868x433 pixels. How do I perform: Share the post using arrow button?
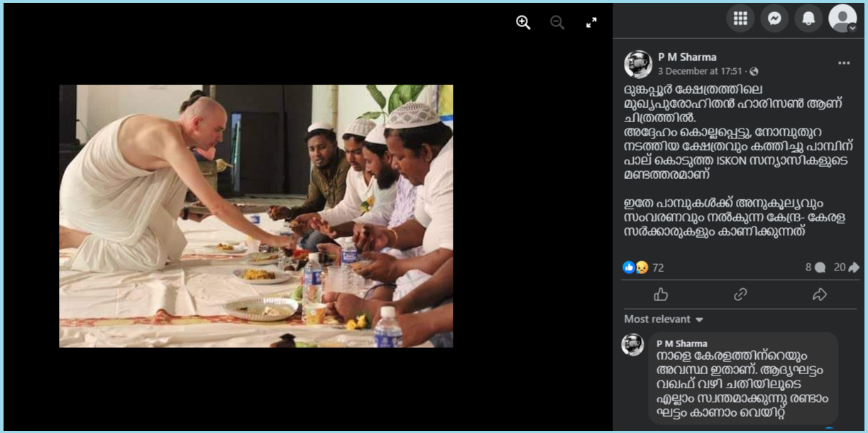820,294
